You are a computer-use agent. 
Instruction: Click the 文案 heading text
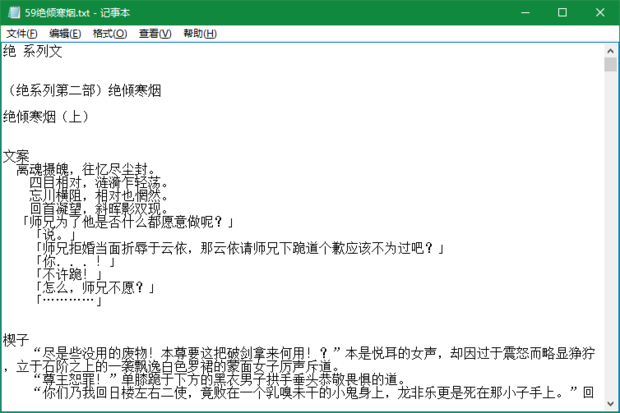17,155
